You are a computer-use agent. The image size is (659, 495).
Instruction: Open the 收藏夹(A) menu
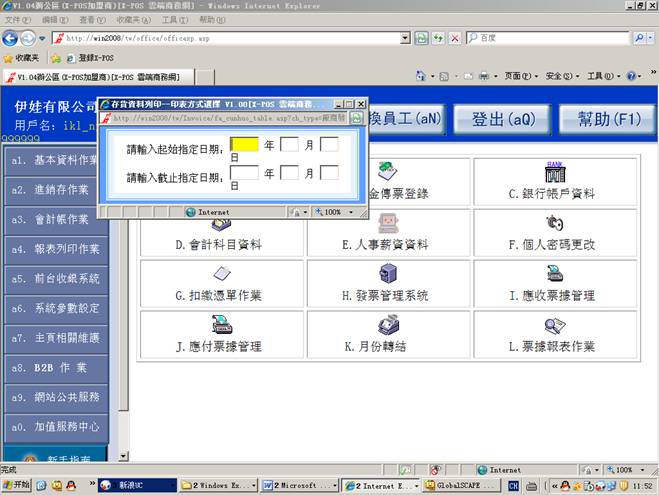point(127,19)
